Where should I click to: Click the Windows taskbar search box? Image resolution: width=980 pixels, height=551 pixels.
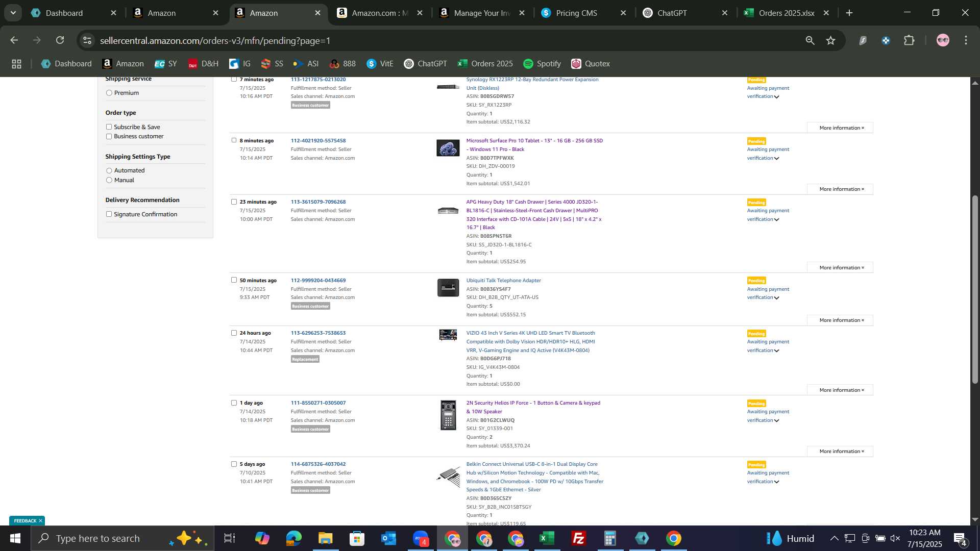click(122, 538)
